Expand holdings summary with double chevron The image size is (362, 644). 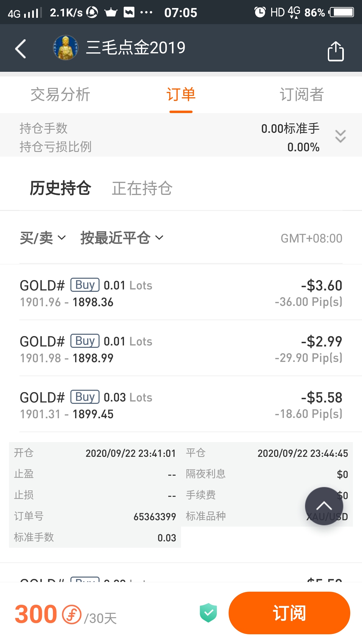340,136
